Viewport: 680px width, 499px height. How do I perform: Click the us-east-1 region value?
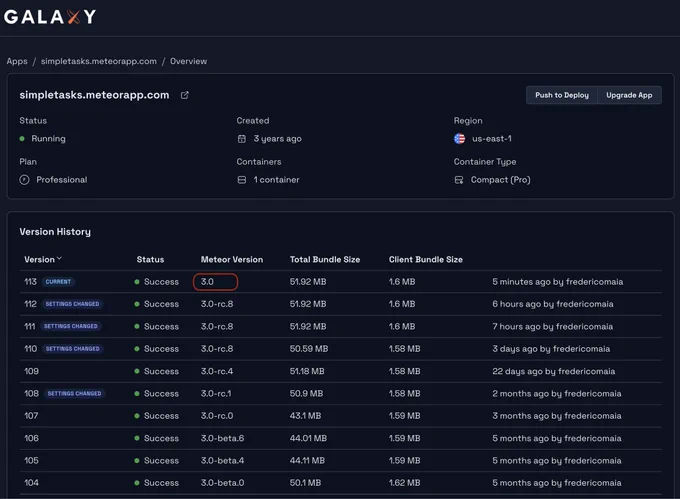coord(492,139)
